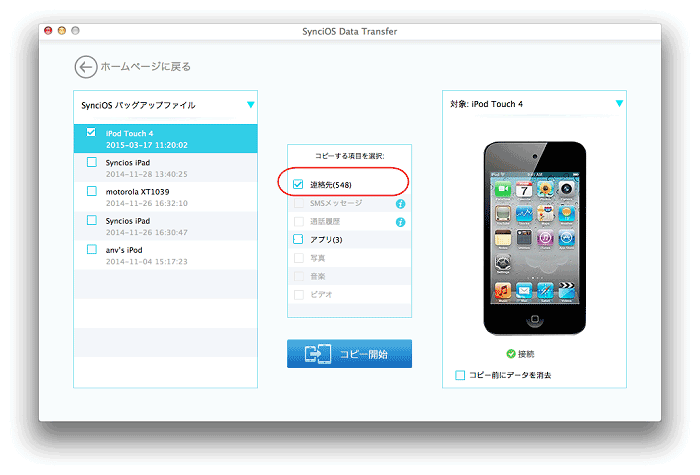Click the transfer icon on the copy button
The height and width of the screenshot is (475, 700).
pos(318,354)
